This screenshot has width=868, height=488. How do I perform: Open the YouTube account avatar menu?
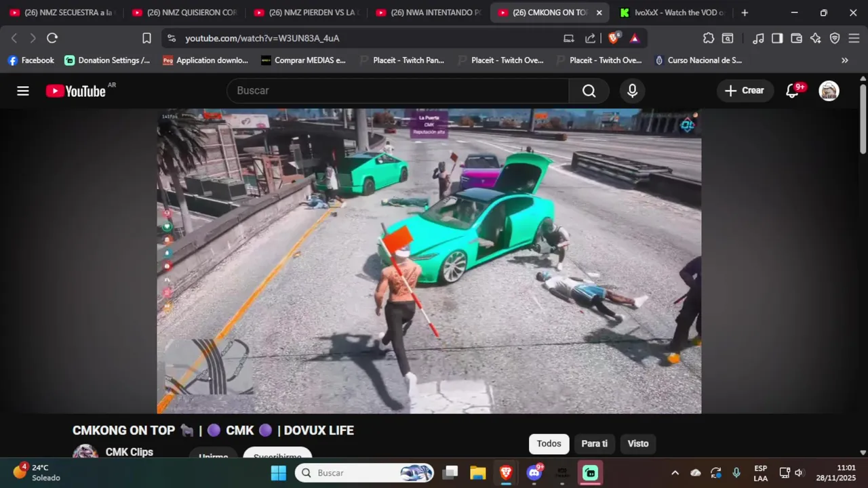[x=829, y=91]
